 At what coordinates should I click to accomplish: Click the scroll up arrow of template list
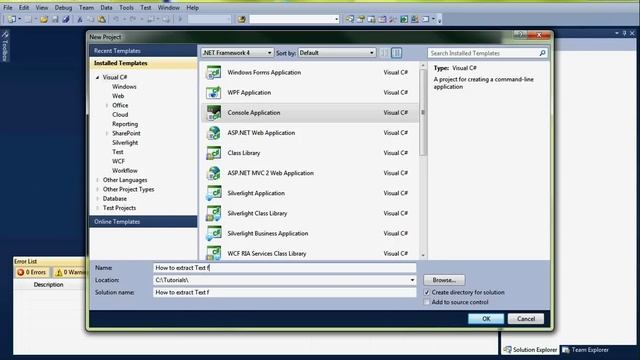coord(423,65)
